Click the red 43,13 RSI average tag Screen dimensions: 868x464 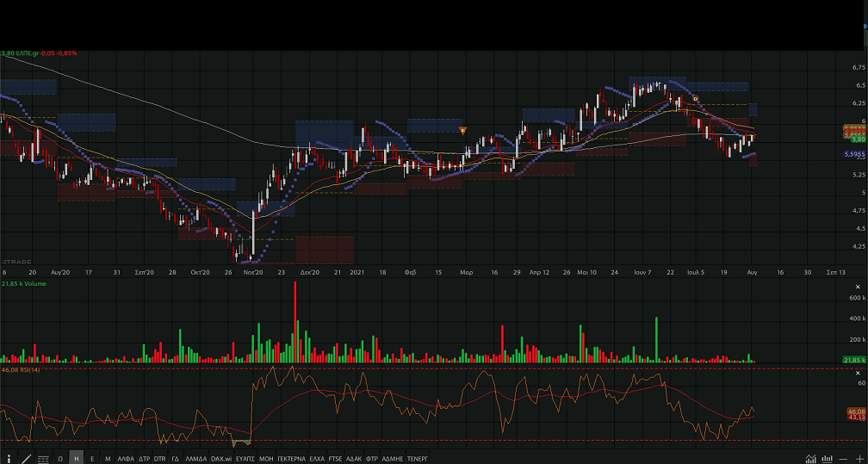(x=856, y=418)
